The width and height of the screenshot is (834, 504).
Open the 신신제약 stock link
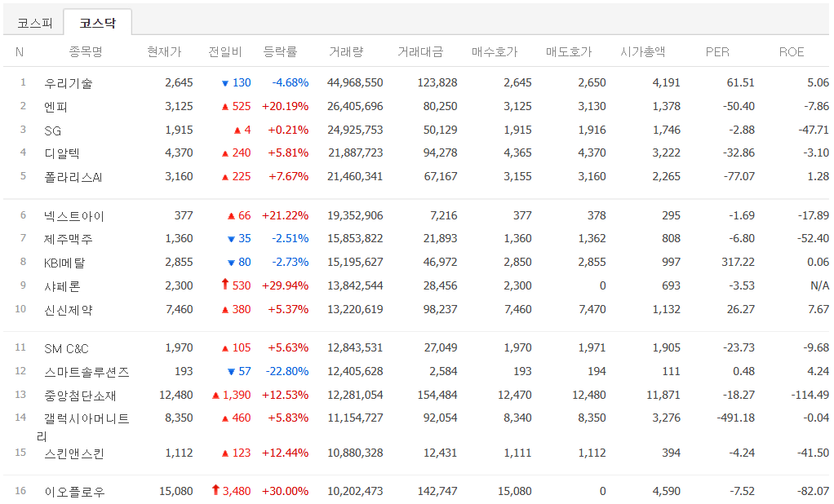(68, 309)
